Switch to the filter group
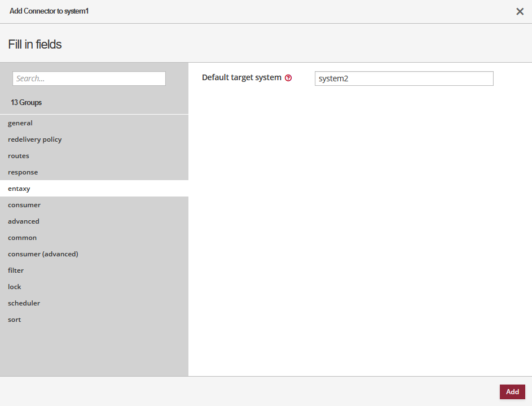Viewport: 532px width, 406px height. click(x=16, y=270)
